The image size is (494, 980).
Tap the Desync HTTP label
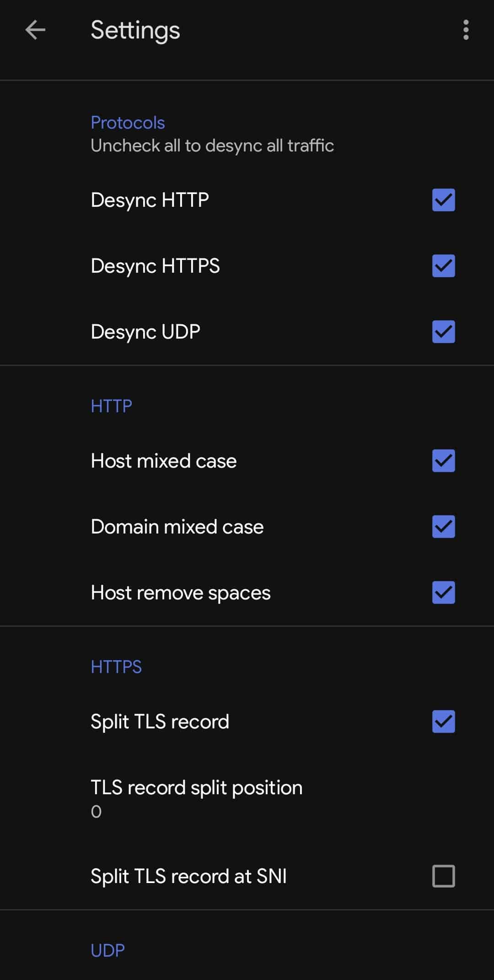pyautogui.click(x=150, y=200)
